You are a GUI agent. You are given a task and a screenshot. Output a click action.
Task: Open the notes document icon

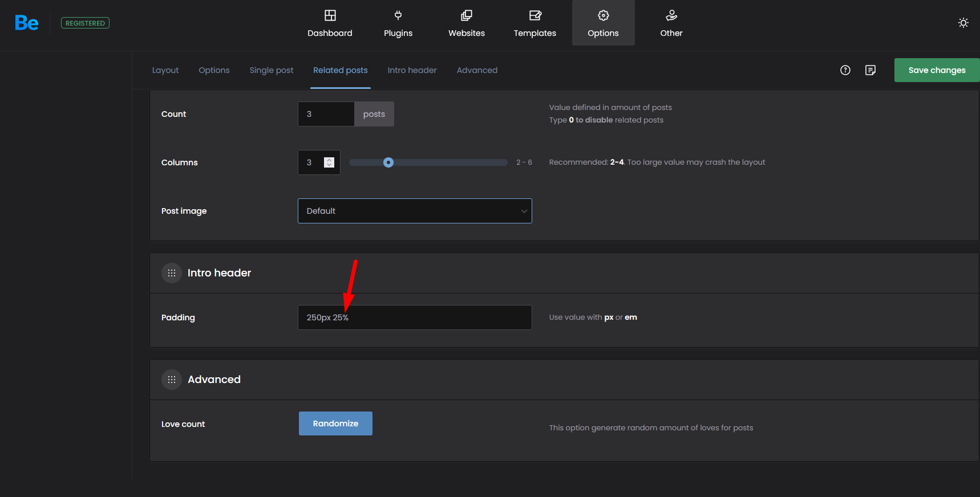pyautogui.click(x=870, y=70)
